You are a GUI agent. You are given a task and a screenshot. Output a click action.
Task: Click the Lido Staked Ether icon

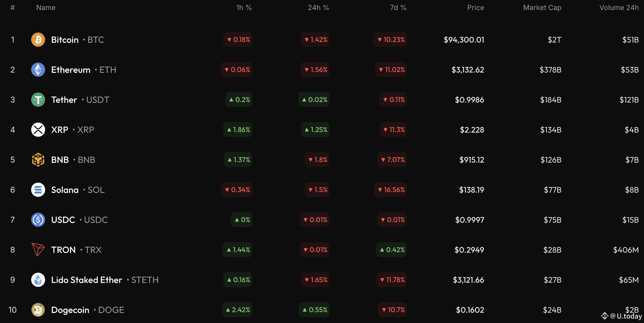pos(38,280)
